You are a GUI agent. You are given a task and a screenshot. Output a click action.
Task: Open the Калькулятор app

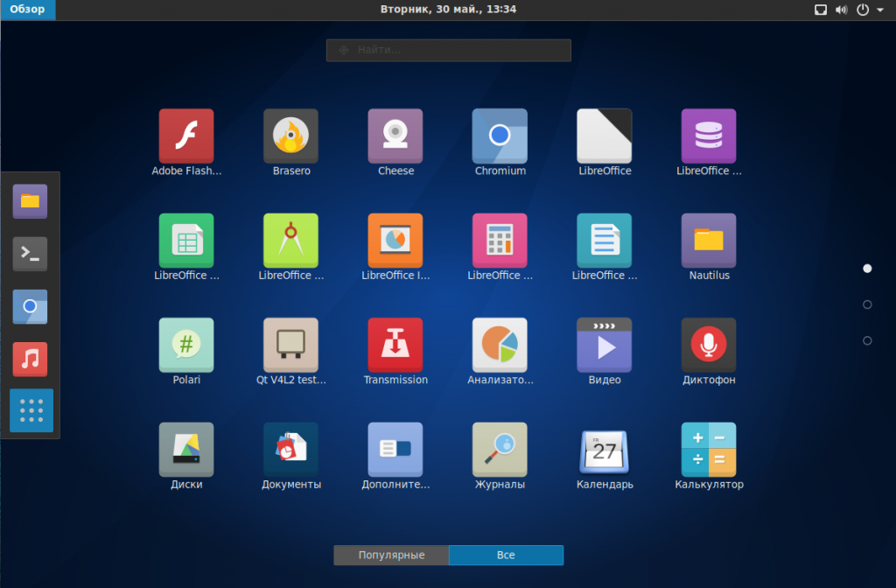(x=709, y=450)
